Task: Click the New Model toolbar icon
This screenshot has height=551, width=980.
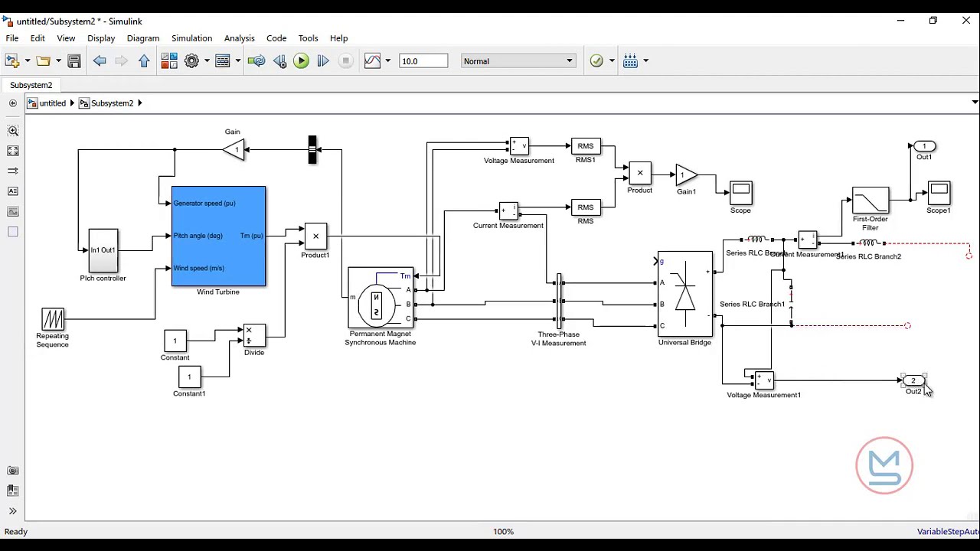Action: (12, 61)
